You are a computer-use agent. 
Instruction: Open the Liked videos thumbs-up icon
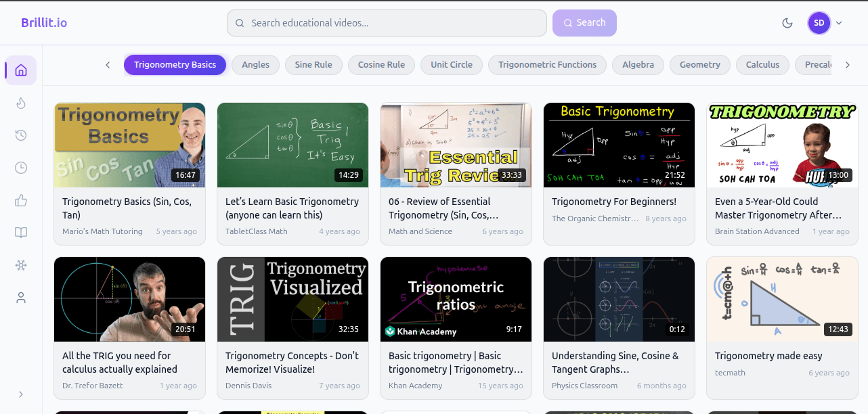21,200
